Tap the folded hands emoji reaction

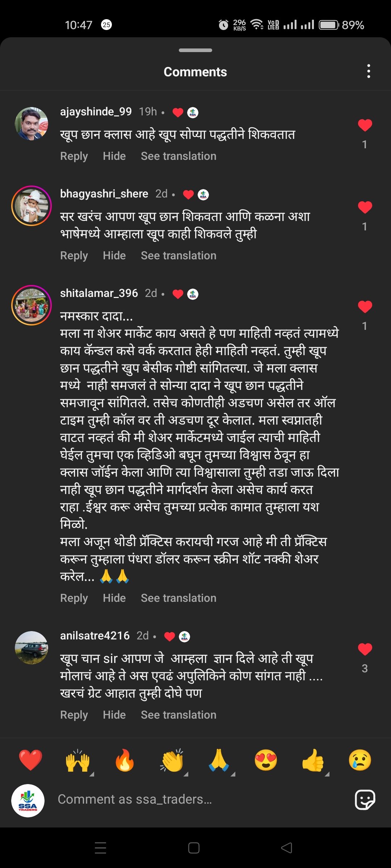(219, 760)
